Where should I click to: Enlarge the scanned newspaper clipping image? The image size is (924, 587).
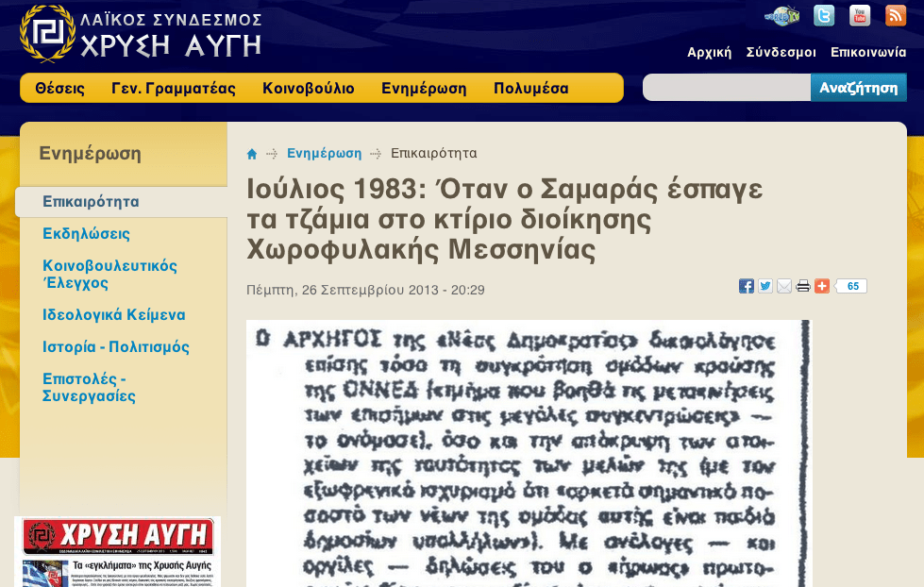tap(529, 453)
